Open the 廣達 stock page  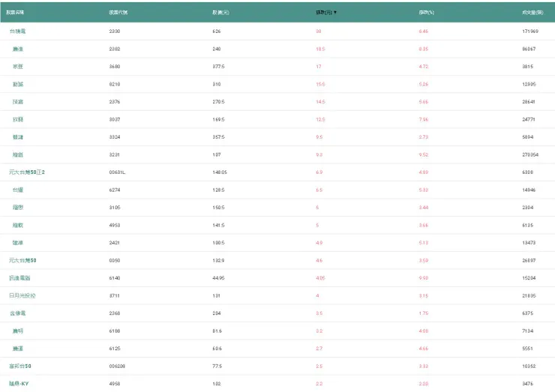17,49
